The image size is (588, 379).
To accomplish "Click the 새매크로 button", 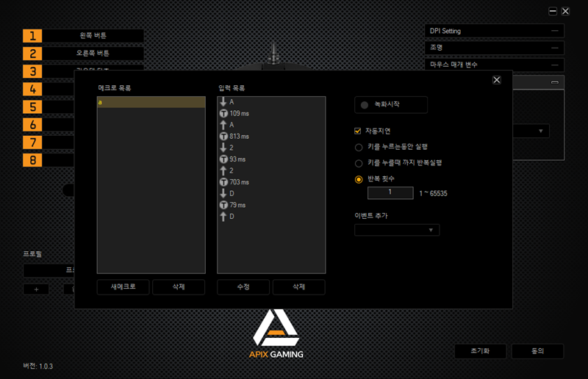I will point(123,287).
